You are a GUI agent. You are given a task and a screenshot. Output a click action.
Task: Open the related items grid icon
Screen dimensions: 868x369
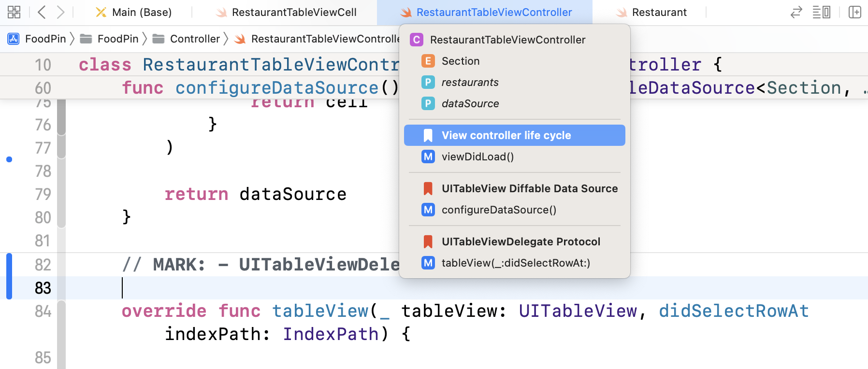click(x=14, y=12)
